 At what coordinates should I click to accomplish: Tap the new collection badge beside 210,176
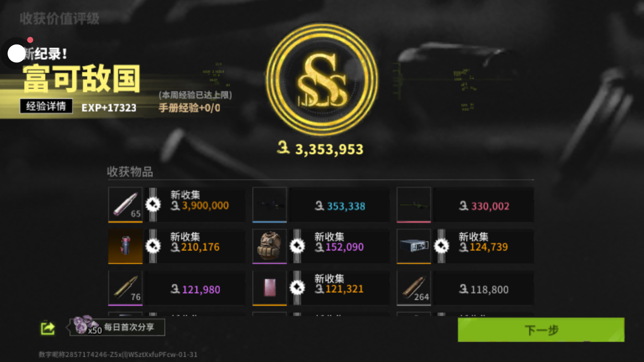[x=153, y=246]
